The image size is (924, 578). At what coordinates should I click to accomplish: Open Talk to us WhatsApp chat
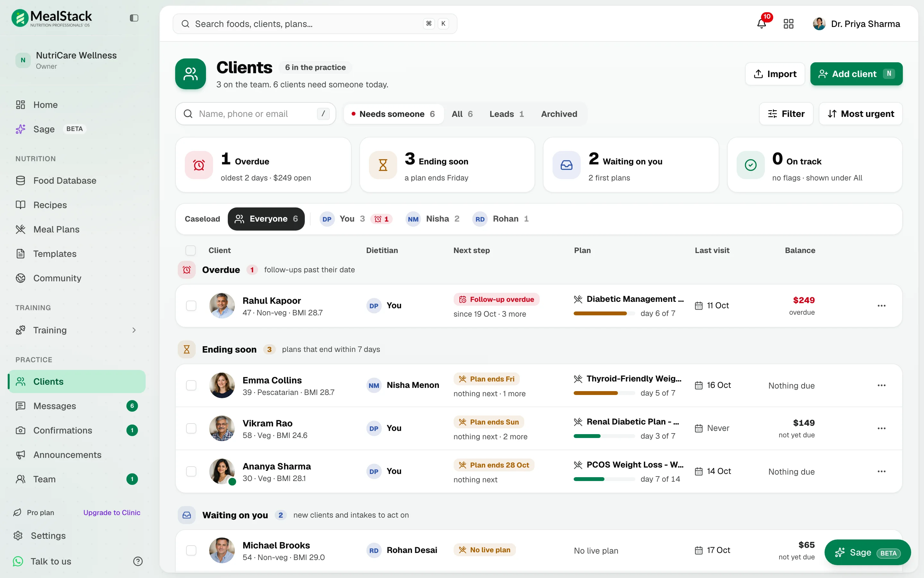click(42, 561)
